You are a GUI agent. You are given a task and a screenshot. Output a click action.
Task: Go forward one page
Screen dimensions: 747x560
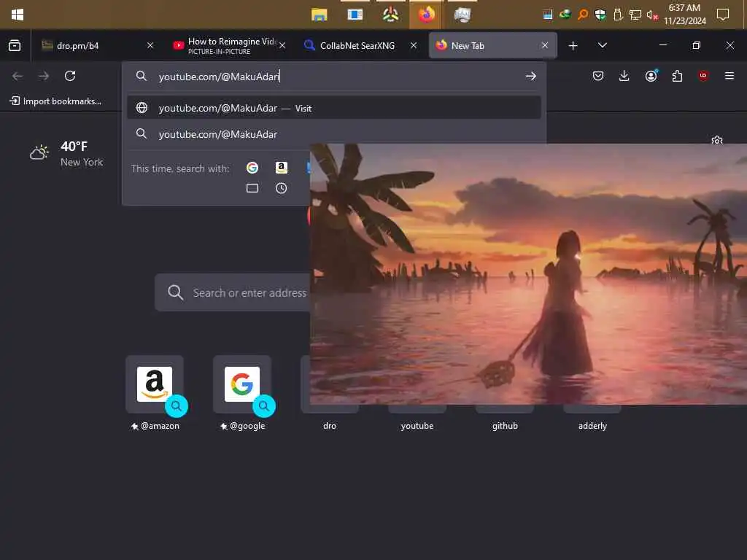(x=44, y=76)
